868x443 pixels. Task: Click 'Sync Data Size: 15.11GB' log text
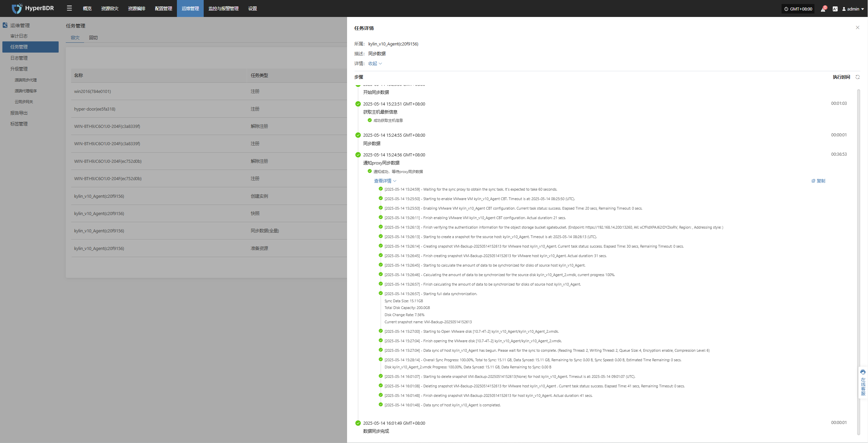point(404,301)
